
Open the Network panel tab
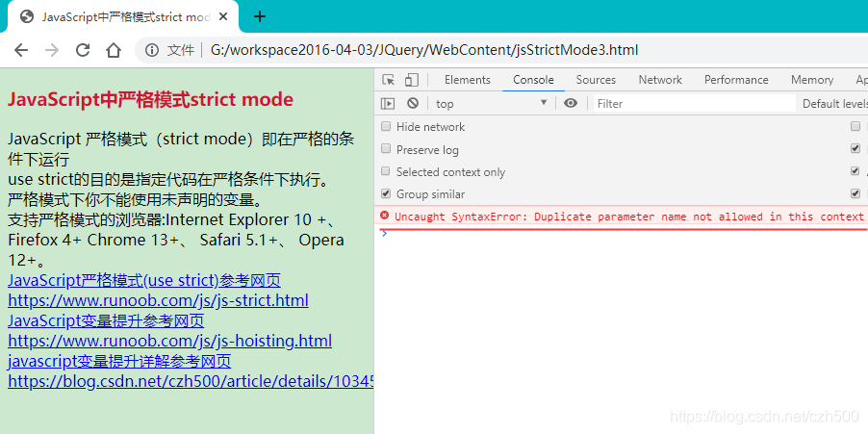[x=660, y=80]
